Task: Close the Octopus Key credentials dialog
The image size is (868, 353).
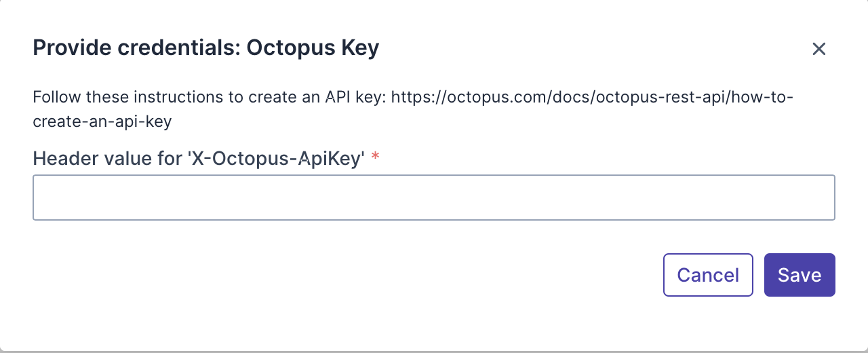Action: [x=818, y=49]
